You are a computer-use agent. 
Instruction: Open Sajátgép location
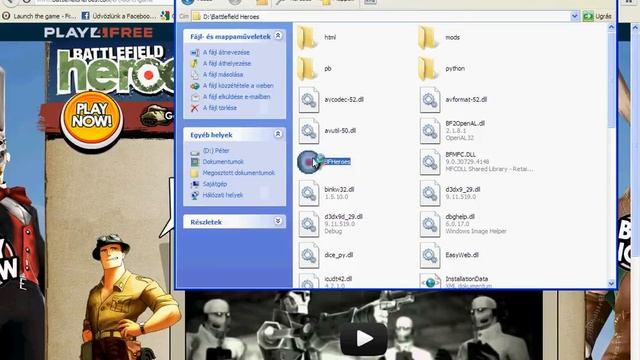[x=215, y=184]
